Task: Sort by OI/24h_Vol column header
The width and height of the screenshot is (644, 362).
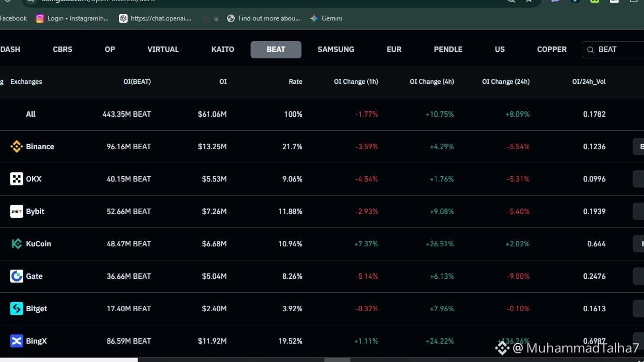Action: (589, 82)
